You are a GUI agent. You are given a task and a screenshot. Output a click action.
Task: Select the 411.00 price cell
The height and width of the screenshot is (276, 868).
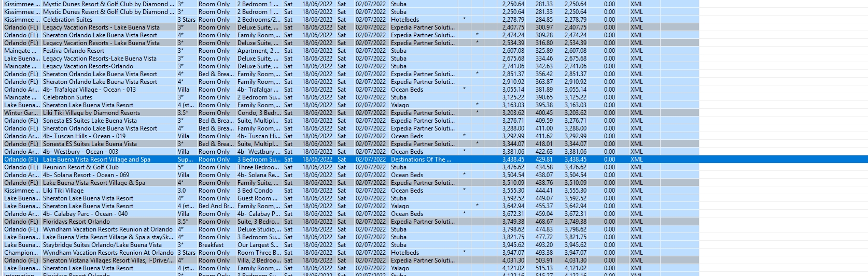[544, 128]
